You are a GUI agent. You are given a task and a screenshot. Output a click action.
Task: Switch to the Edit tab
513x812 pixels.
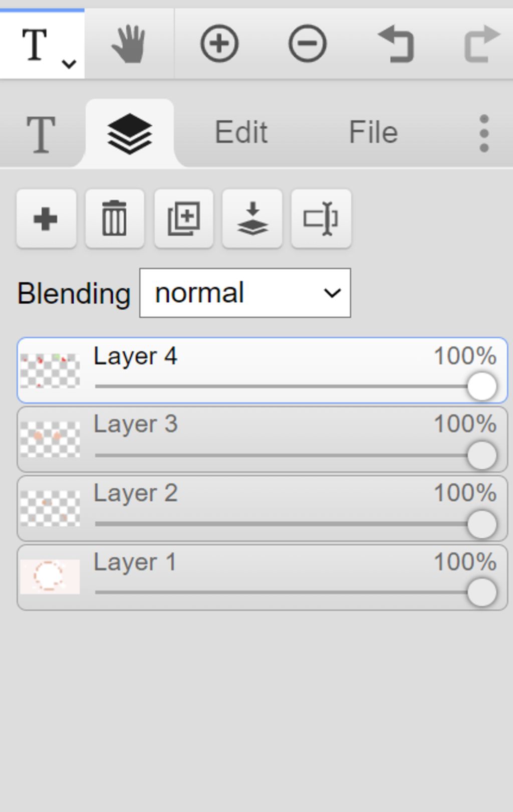point(241,133)
